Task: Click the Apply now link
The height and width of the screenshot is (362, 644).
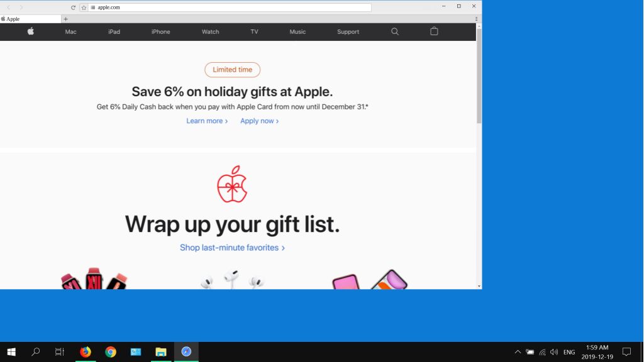Action: coord(260,121)
